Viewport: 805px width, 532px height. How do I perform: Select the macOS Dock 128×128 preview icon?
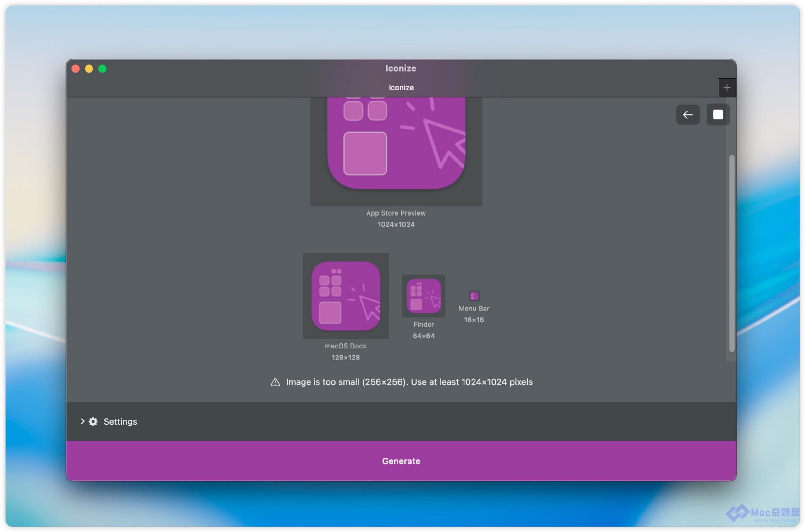345,296
